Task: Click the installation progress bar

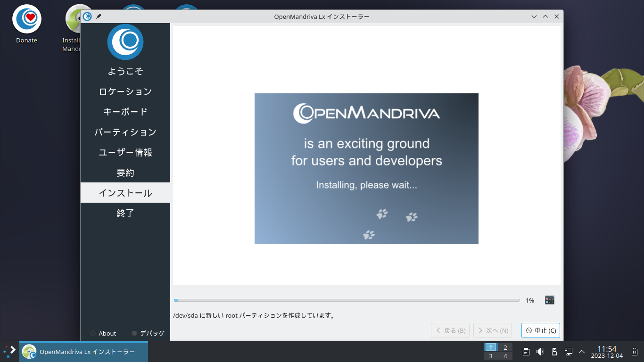Action: tap(347, 300)
